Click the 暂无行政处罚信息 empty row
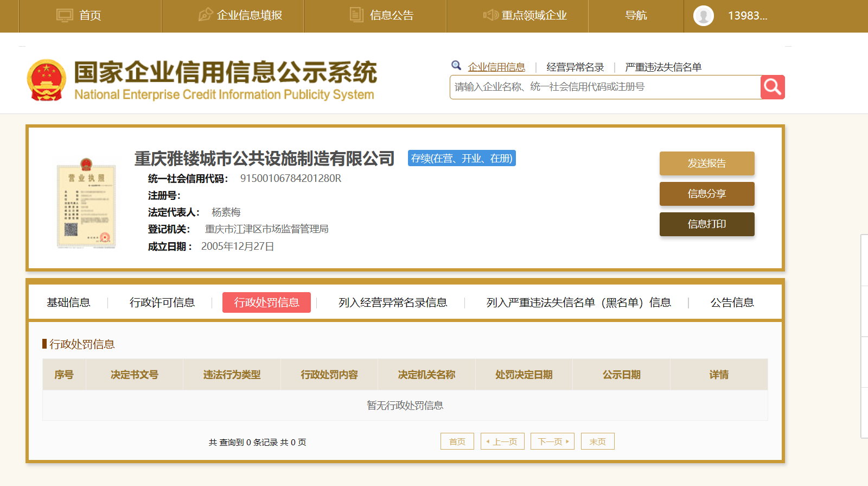868x486 pixels. [405, 405]
